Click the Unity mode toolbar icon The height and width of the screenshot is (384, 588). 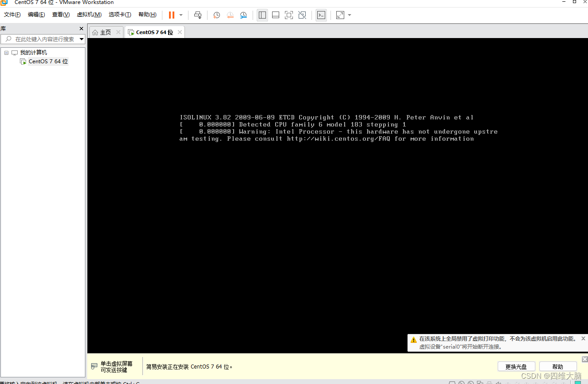click(302, 15)
